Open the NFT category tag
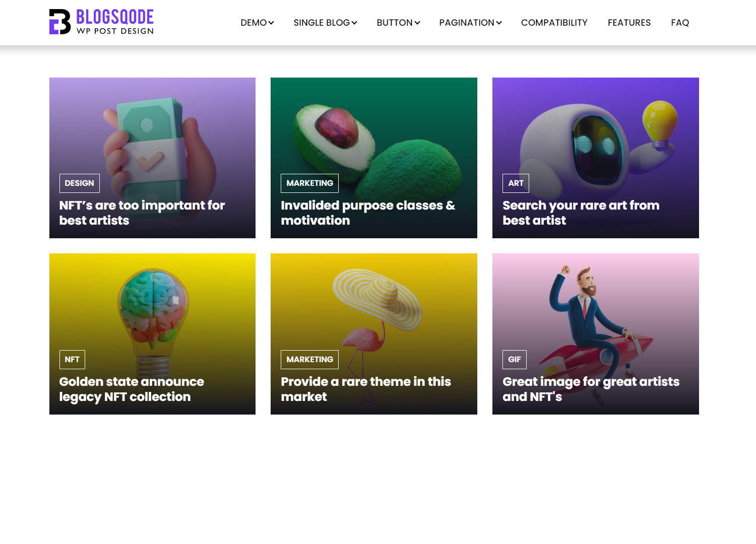The height and width of the screenshot is (544, 756). pyautogui.click(x=72, y=360)
